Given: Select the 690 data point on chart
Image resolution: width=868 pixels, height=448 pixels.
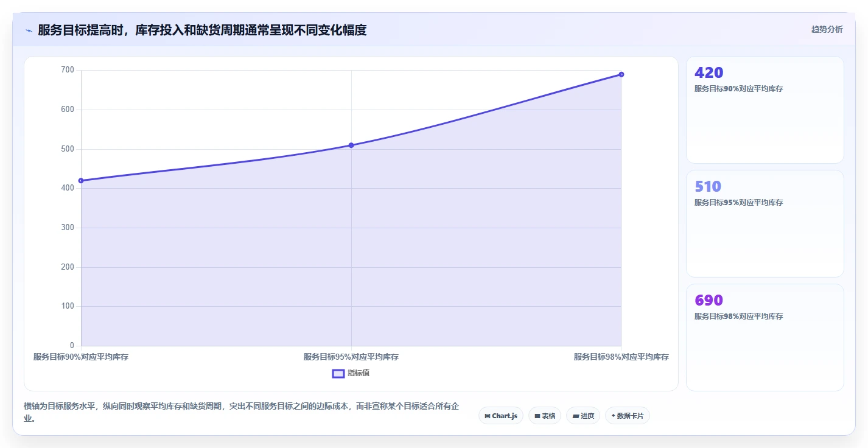Looking at the screenshot, I should coord(621,74).
